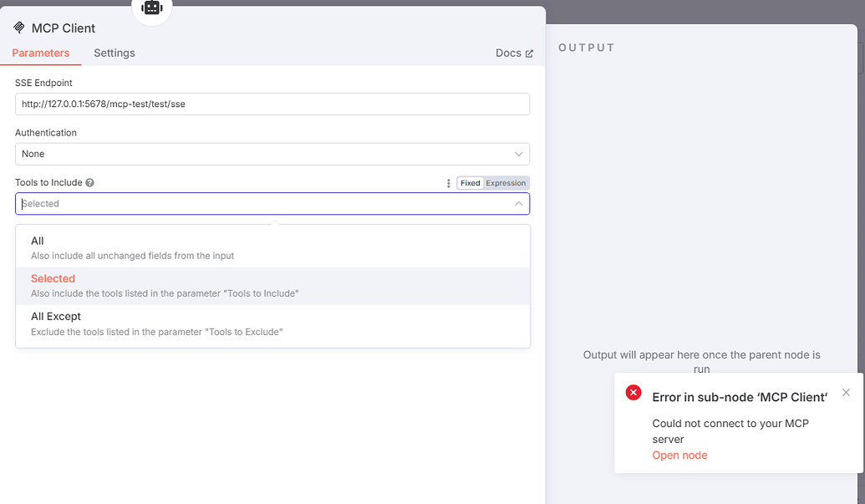Click the red error icon in the notification
865x504 pixels.
(x=633, y=392)
